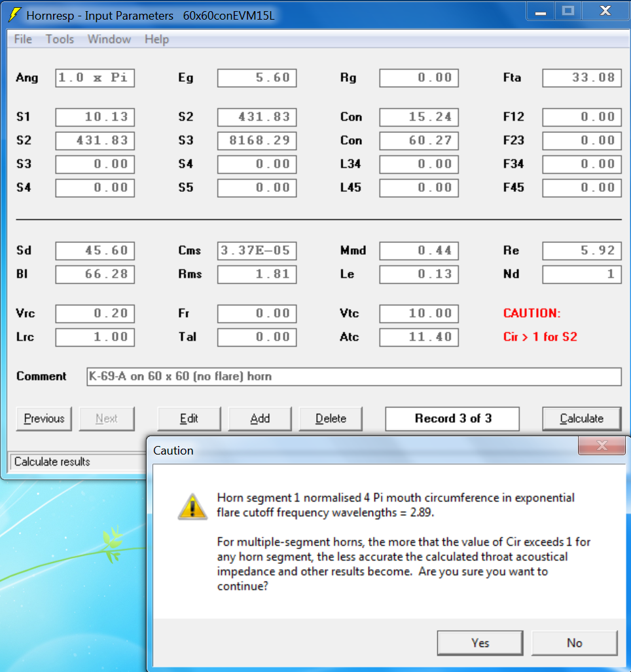Confirm with the Yes button
The image size is (631, 672).
point(480,643)
